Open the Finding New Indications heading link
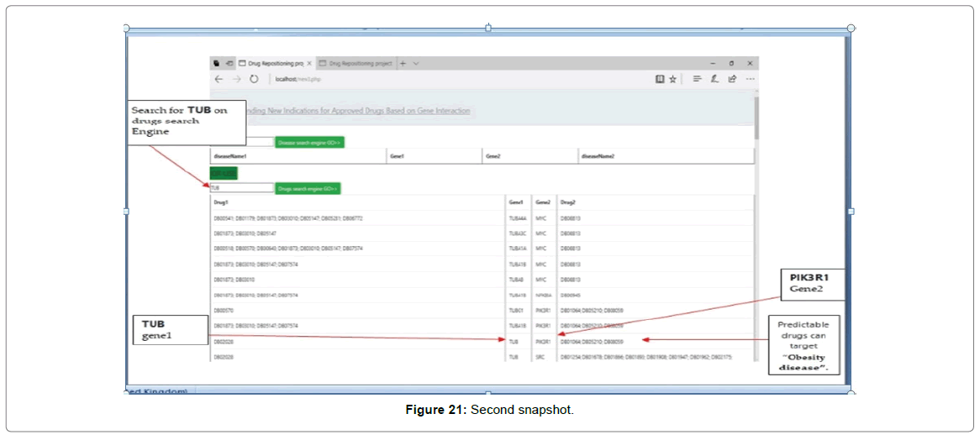Screen dimensions: 980x440 click(357, 111)
